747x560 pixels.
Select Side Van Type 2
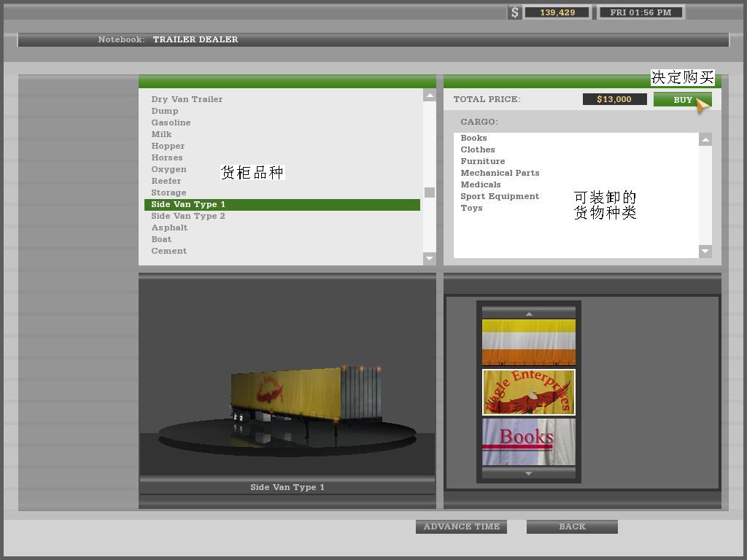coord(188,216)
